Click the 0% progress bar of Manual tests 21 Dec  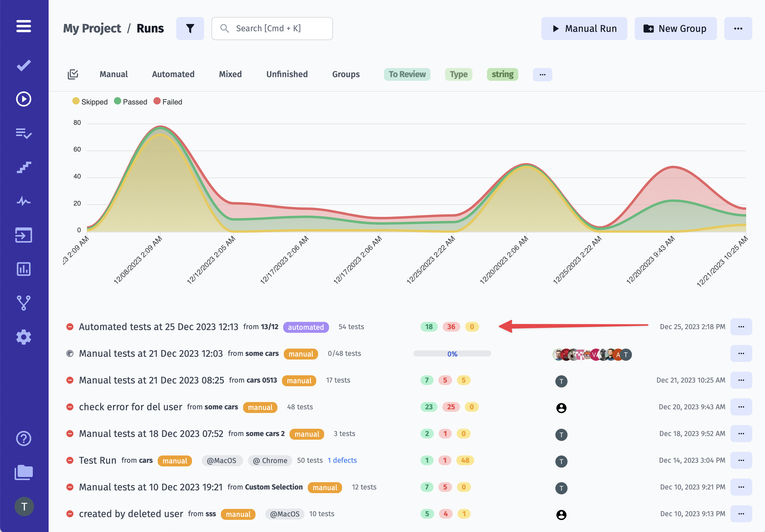tap(452, 353)
